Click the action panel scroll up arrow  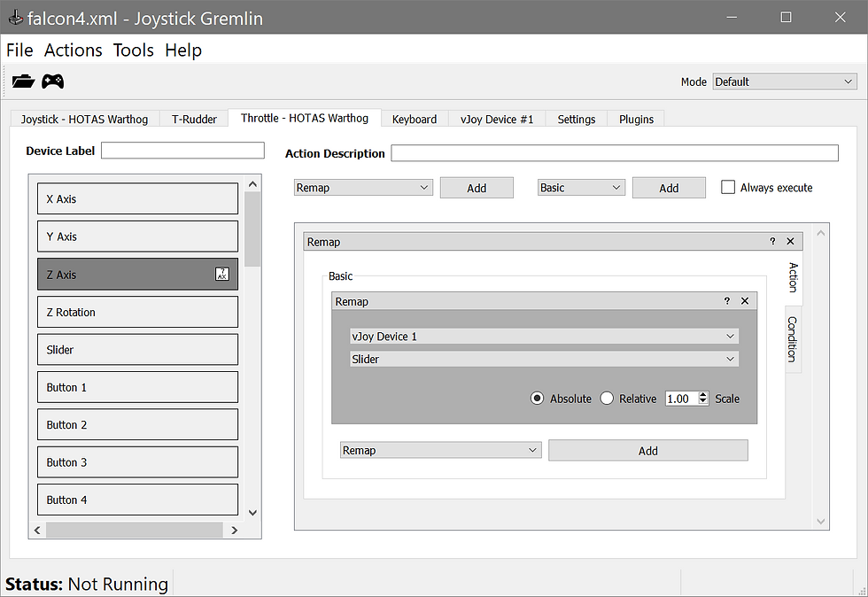coord(821,233)
